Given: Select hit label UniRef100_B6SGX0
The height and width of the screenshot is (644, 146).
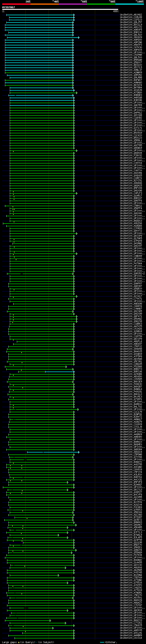Looking at the screenshot, I should click(x=131, y=65).
